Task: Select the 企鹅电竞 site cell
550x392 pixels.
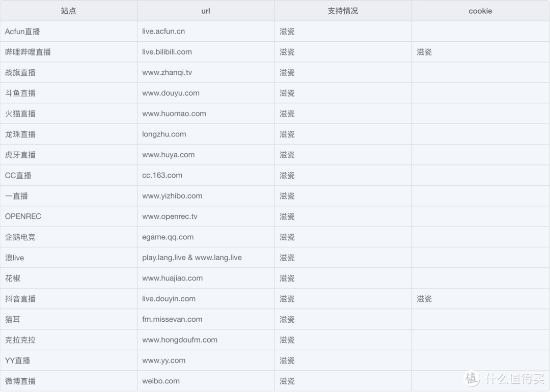Action: pyautogui.click(x=68, y=237)
